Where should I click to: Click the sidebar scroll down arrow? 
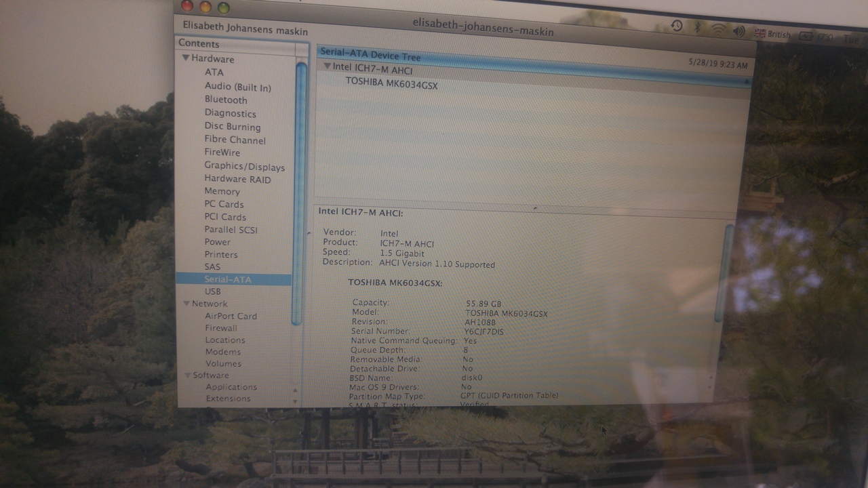click(x=295, y=401)
